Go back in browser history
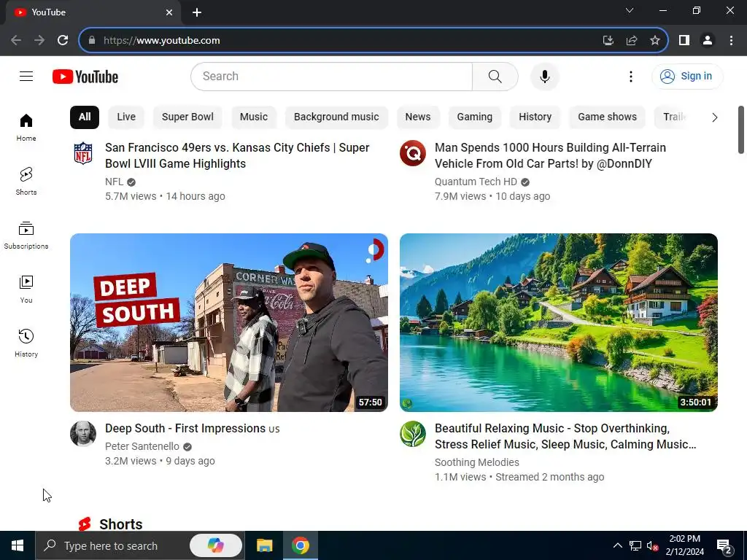The height and width of the screenshot is (560, 747). coord(16,40)
